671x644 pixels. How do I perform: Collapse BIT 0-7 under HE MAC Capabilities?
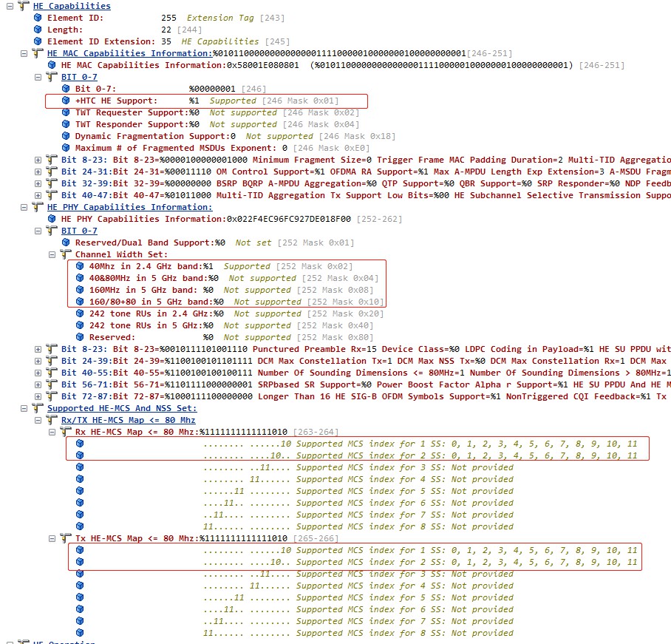pos(38,77)
